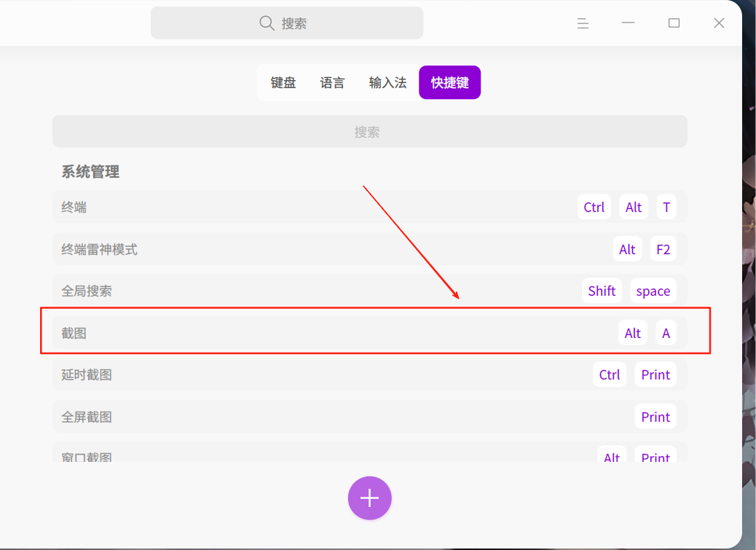The image size is (756, 550).
Task: Open the hamburger menu icon in title bar
Action: coord(583,23)
